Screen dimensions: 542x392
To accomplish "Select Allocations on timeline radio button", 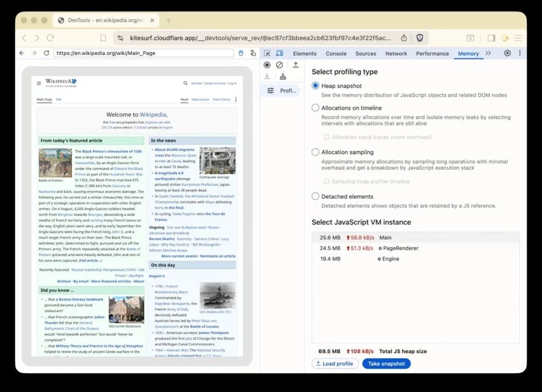I will click(315, 108).
